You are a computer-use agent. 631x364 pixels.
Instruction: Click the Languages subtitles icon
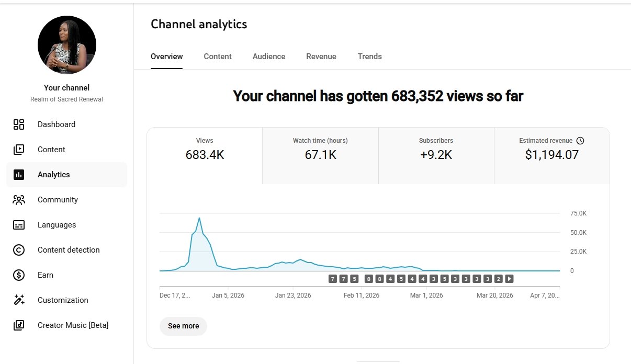(x=19, y=225)
